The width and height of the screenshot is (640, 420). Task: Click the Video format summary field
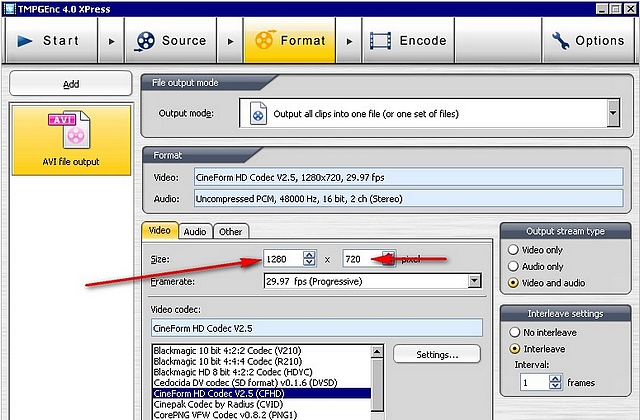click(408, 177)
